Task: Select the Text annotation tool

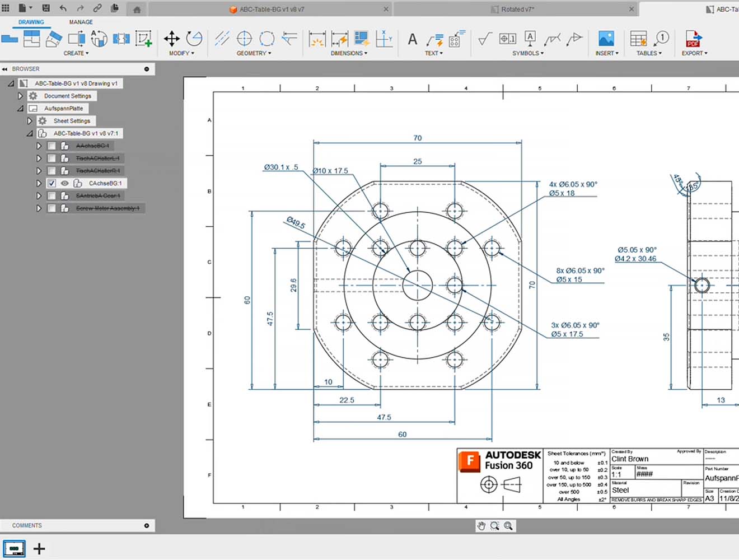Action: [411, 38]
